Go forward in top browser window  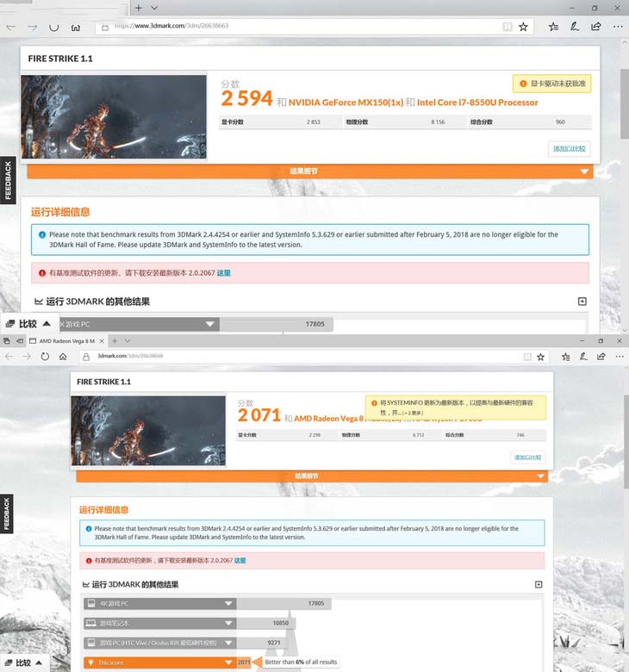click(32, 27)
